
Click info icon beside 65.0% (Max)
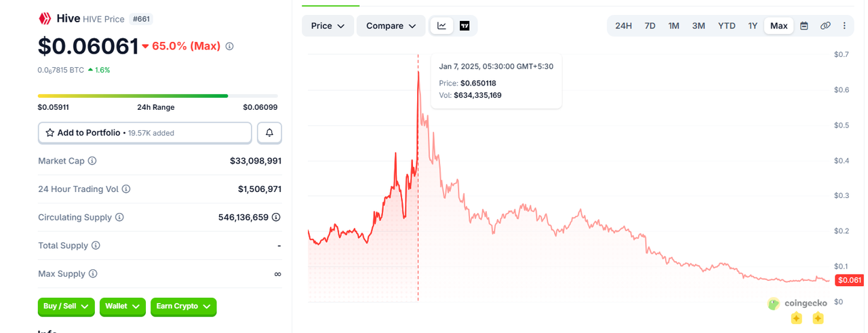click(229, 46)
